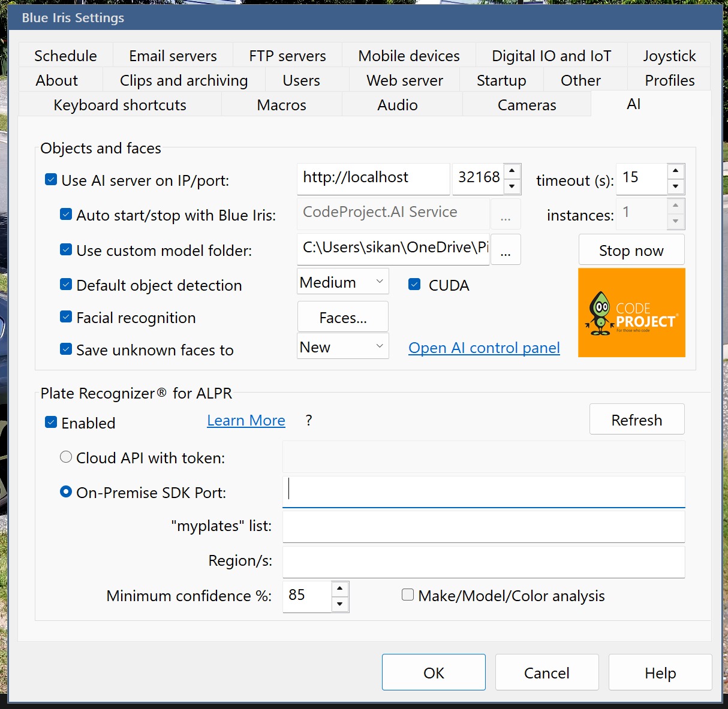Click the timeout field showing 15
This screenshot has height=709, width=728.
[641, 179]
